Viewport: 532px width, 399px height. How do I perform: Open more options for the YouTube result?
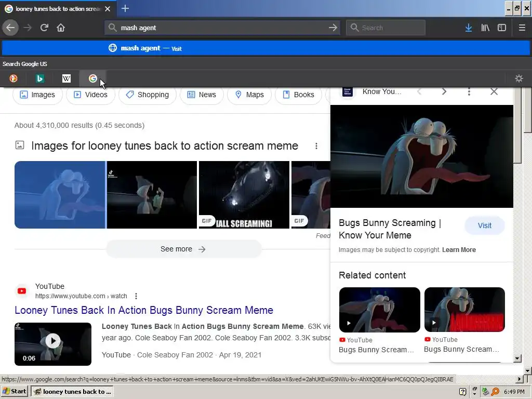point(136,296)
